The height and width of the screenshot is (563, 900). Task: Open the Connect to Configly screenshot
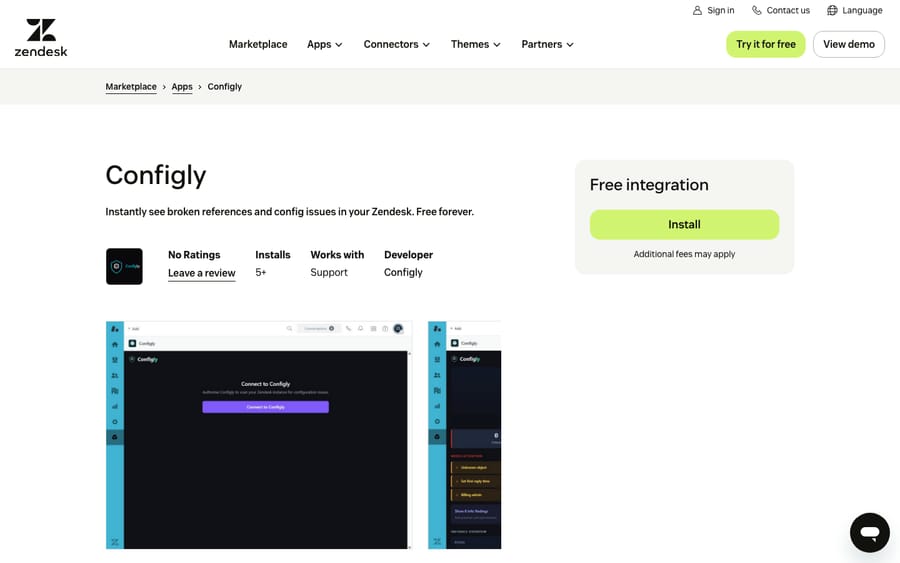coord(259,435)
